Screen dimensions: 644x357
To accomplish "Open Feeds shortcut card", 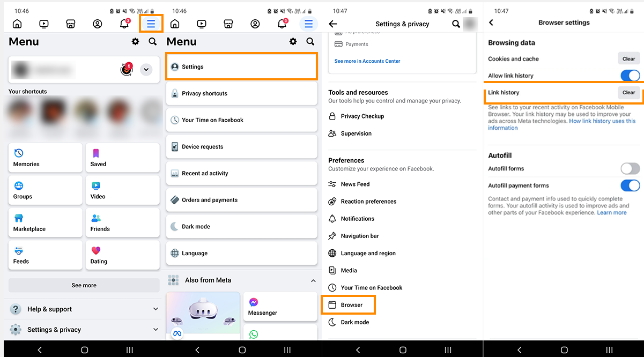I will (x=46, y=255).
